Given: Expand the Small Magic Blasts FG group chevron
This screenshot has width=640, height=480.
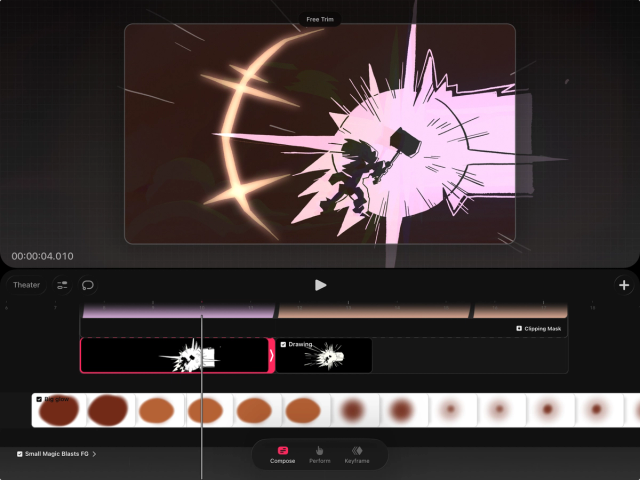Looking at the screenshot, I should pyautogui.click(x=94, y=454).
